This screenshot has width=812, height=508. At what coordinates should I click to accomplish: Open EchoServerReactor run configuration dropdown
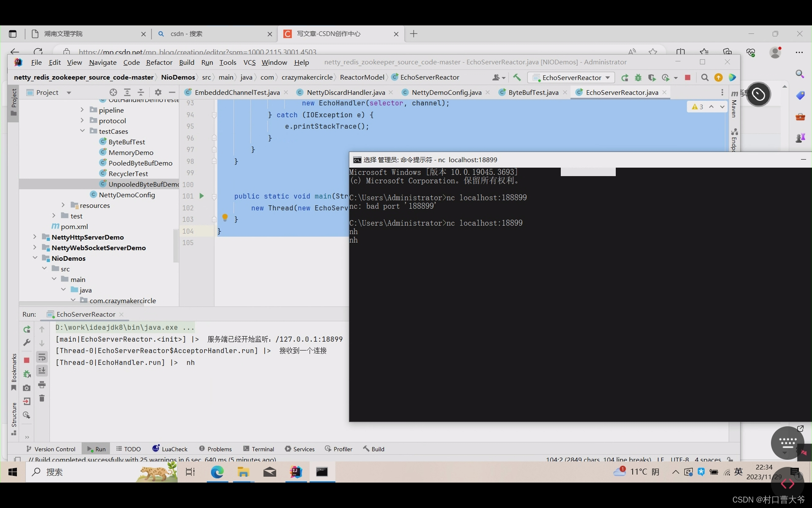tap(571, 77)
